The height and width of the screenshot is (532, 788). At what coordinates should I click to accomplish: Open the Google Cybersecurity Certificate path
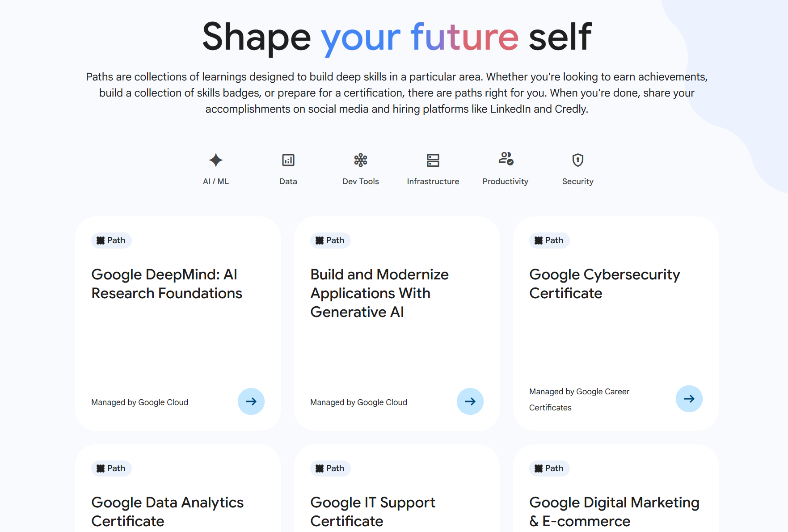604,283
